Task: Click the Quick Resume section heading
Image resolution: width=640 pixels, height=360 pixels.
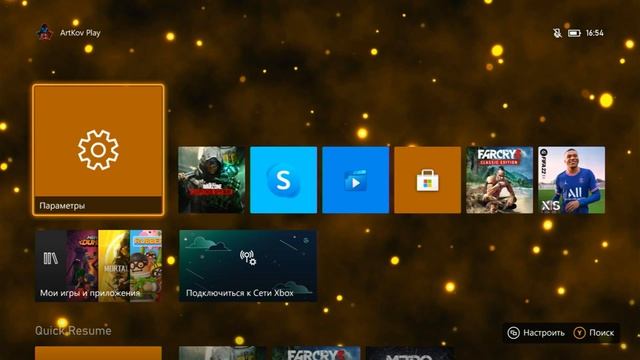Action: pyautogui.click(x=73, y=331)
